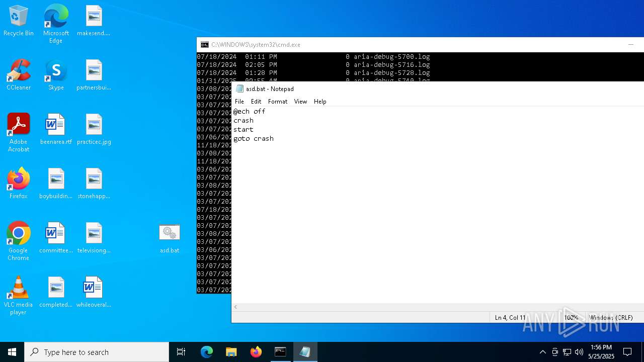644x362 pixels.
Task: Open Firefox desktop shortcut
Action: 19,184
